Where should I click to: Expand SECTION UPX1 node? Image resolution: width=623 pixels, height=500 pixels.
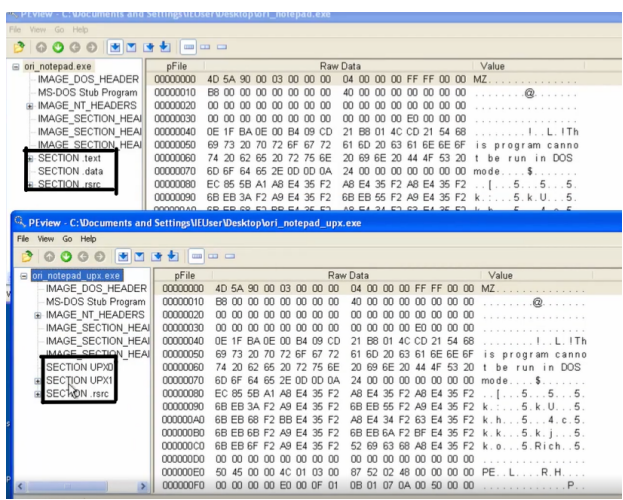37,381
